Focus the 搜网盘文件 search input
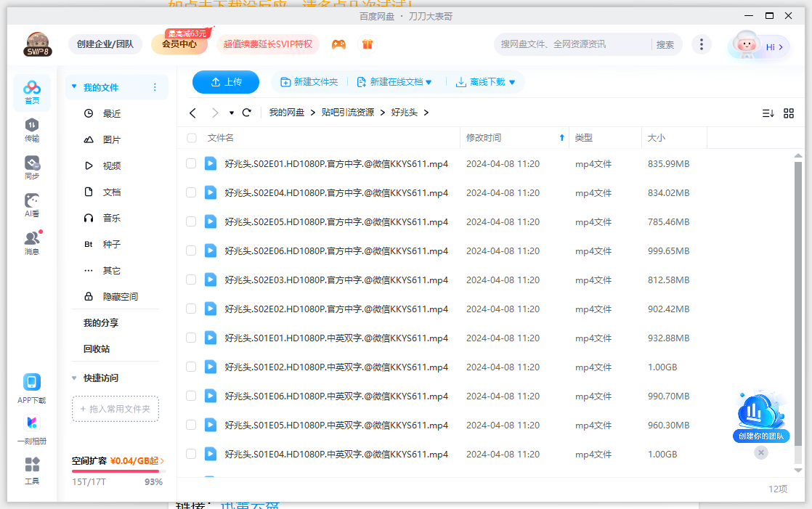This screenshot has height=509, width=812. pos(573,44)
